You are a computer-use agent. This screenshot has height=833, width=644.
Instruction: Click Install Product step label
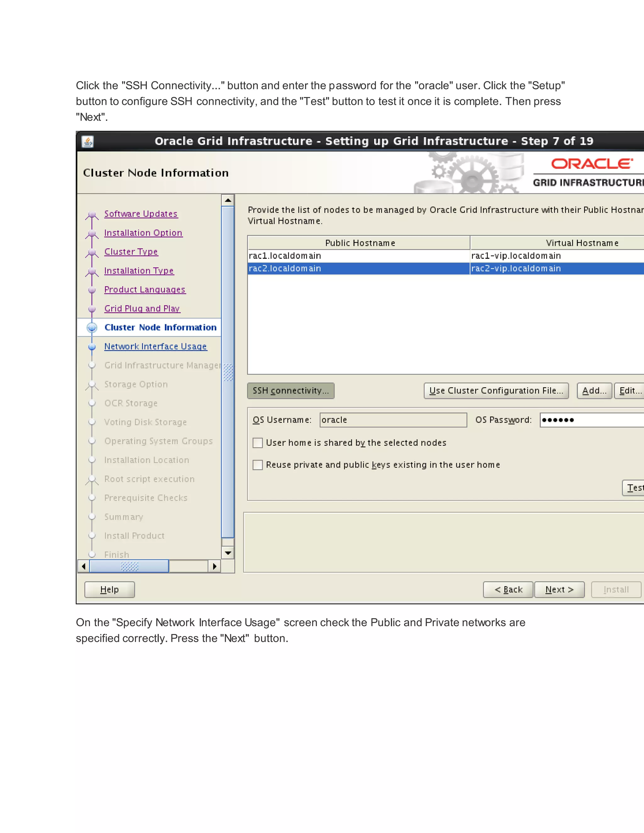(x=134, y=536)
